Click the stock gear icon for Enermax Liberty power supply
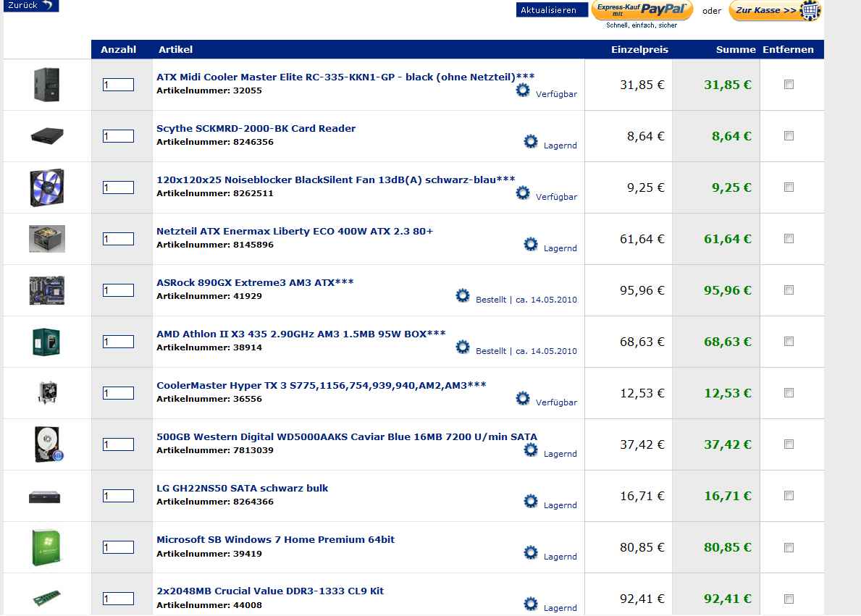 (531, 245)
